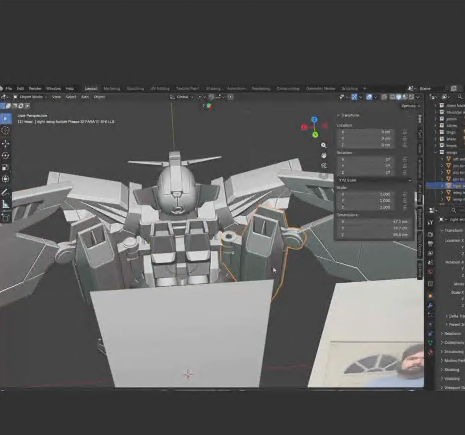Image resolution: width=465 pixels, height=435 pixels.
Task: Open the Edit menu
Action: [20, 88]
